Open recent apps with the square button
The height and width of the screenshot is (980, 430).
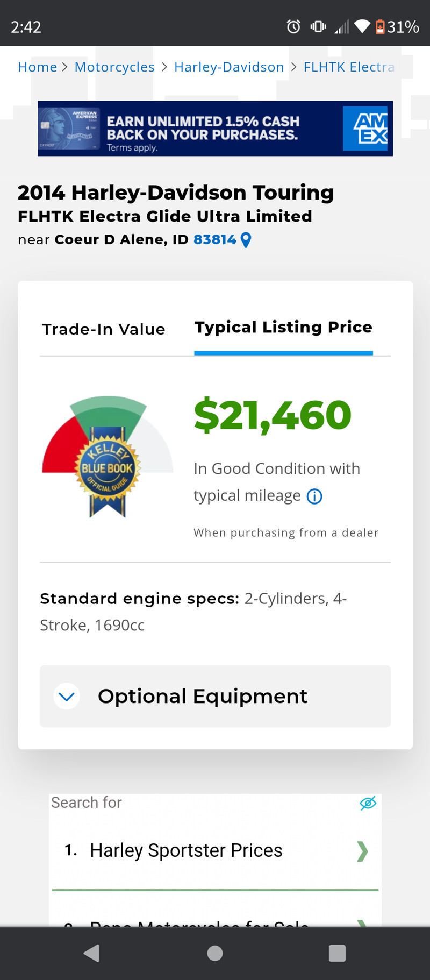pos(337,953)
